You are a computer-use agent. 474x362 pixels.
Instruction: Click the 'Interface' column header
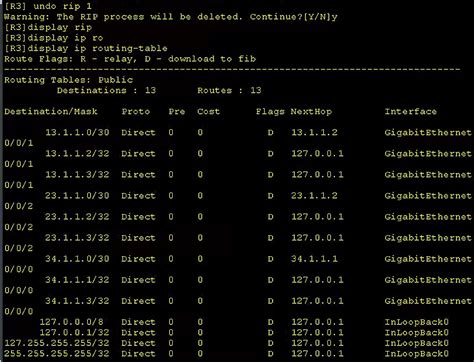411,111
